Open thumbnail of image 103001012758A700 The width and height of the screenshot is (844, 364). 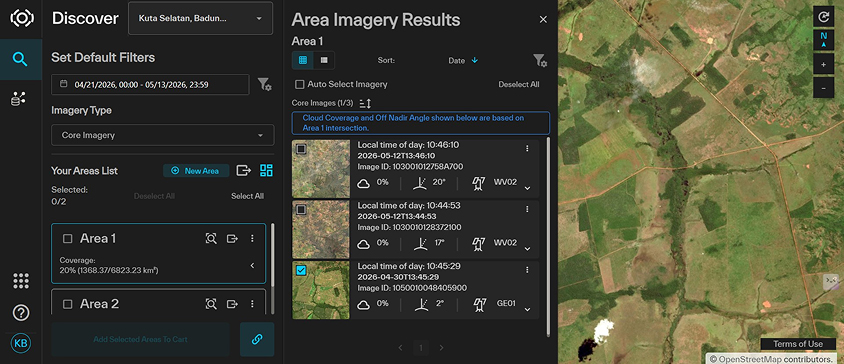coord(321,169)
